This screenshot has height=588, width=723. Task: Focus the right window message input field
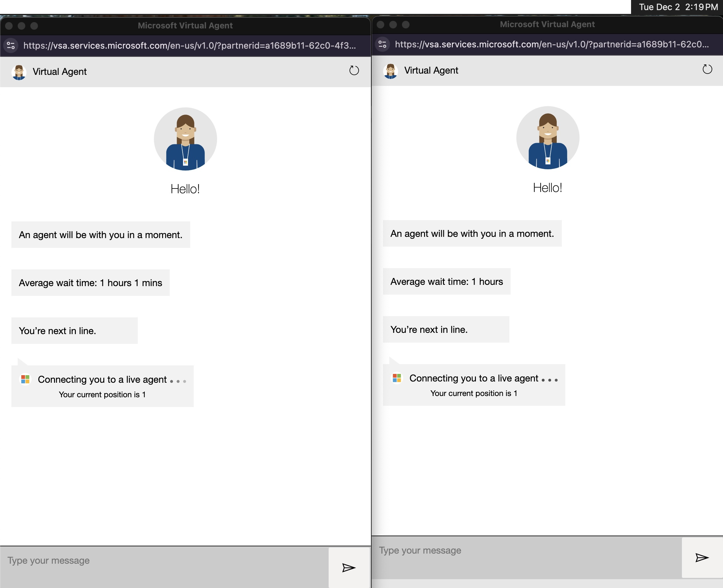[x=527, y=557]
